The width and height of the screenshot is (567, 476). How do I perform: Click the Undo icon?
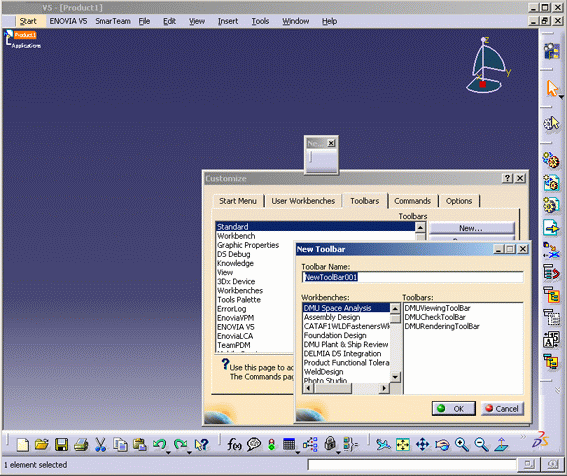coord(159,444)
